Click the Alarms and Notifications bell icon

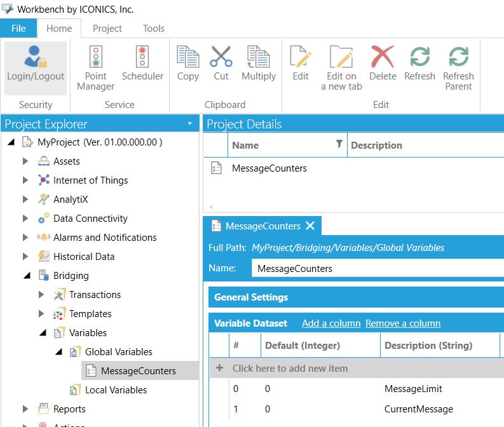pos(44,237)
